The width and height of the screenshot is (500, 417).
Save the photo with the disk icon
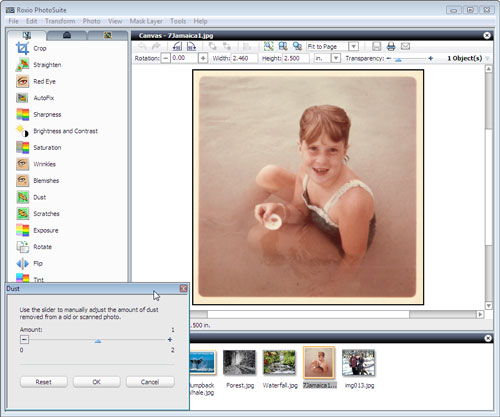[x=376, y=46]
